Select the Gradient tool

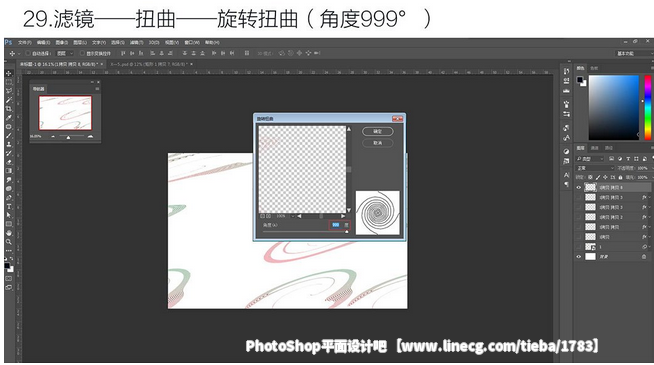9,171
